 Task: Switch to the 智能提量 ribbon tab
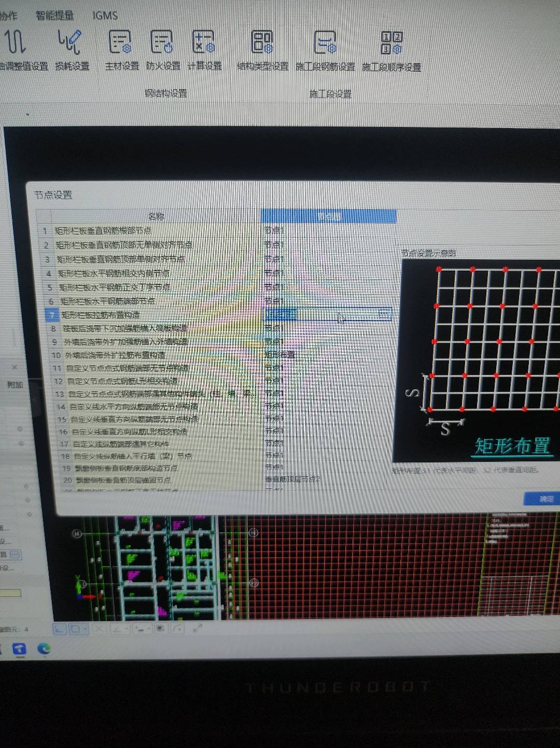click(54, 16)
